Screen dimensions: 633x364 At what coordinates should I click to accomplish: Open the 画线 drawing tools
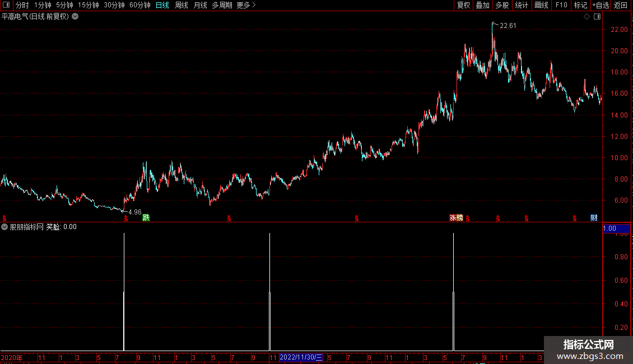[x=541, y=5]
